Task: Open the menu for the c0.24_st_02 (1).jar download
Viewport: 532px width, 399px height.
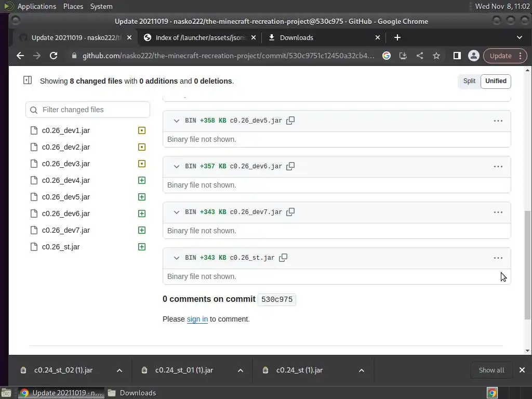Action: (119, 370)
